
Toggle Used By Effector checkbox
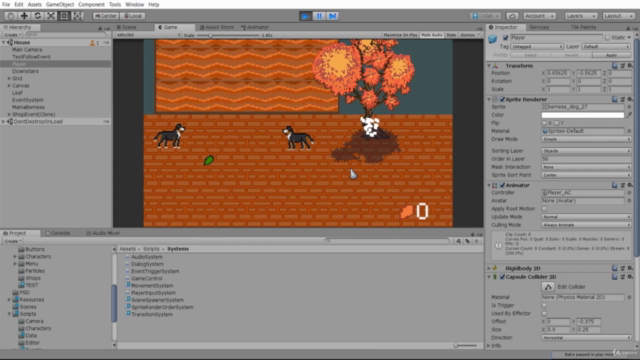click(544, 313)
